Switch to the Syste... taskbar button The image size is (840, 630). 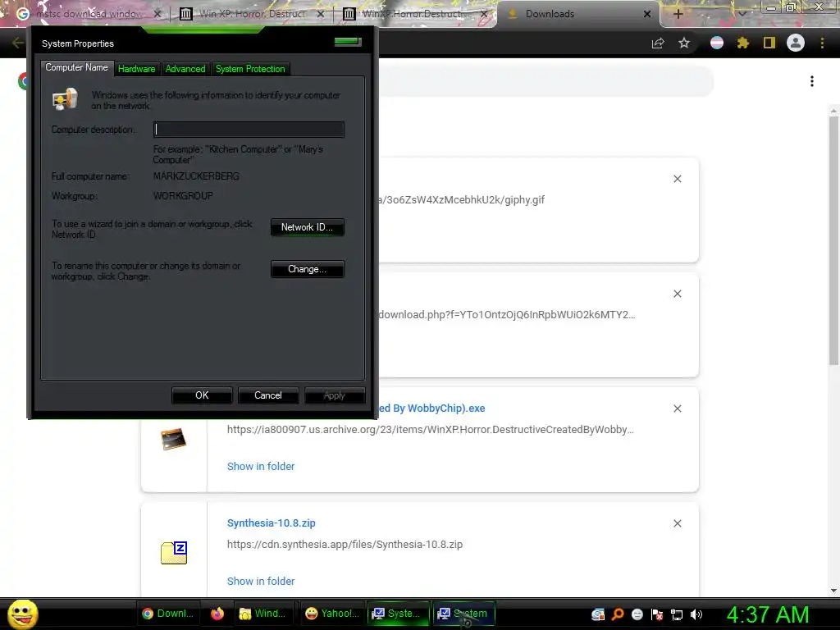(x=398, y=614)
